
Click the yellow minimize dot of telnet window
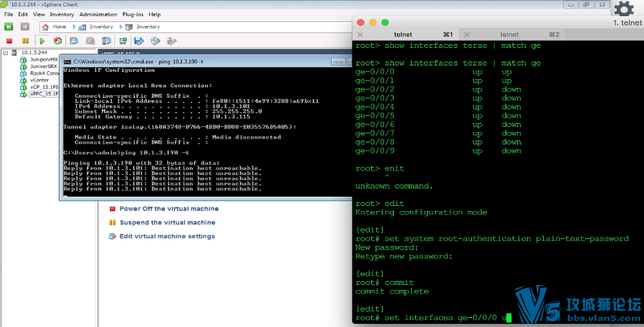[373, 22]
